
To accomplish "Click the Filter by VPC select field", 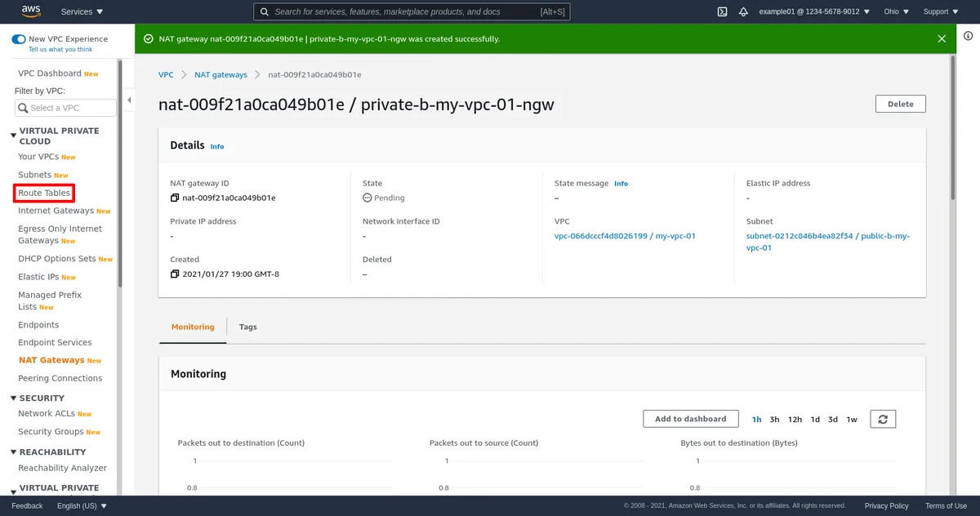I will 65,108.
